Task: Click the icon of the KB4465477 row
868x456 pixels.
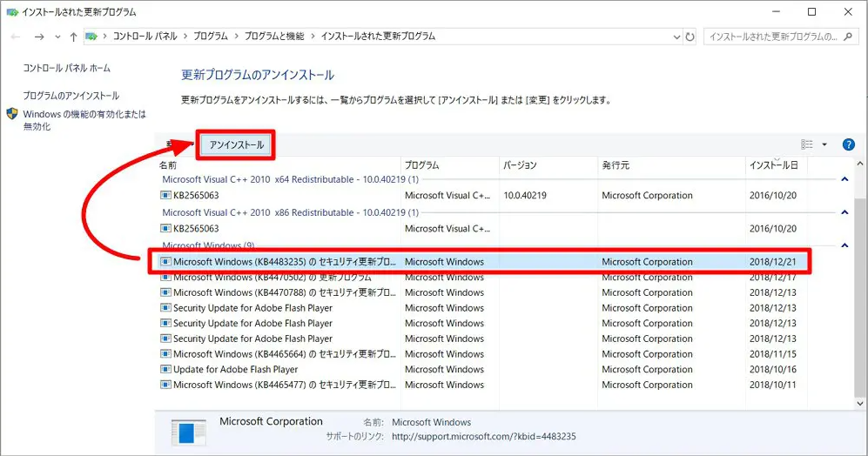Action: pos(165,385)
